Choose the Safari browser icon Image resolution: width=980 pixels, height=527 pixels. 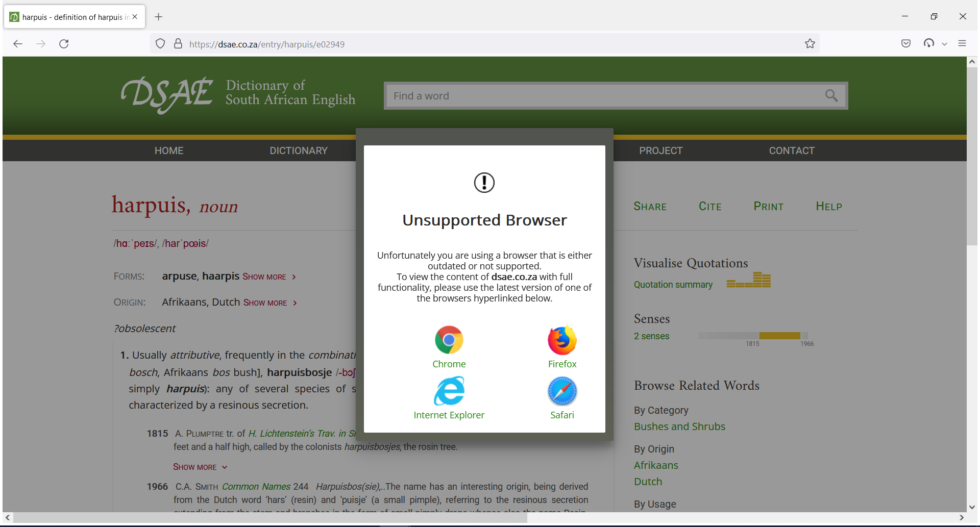pos(561,391)
